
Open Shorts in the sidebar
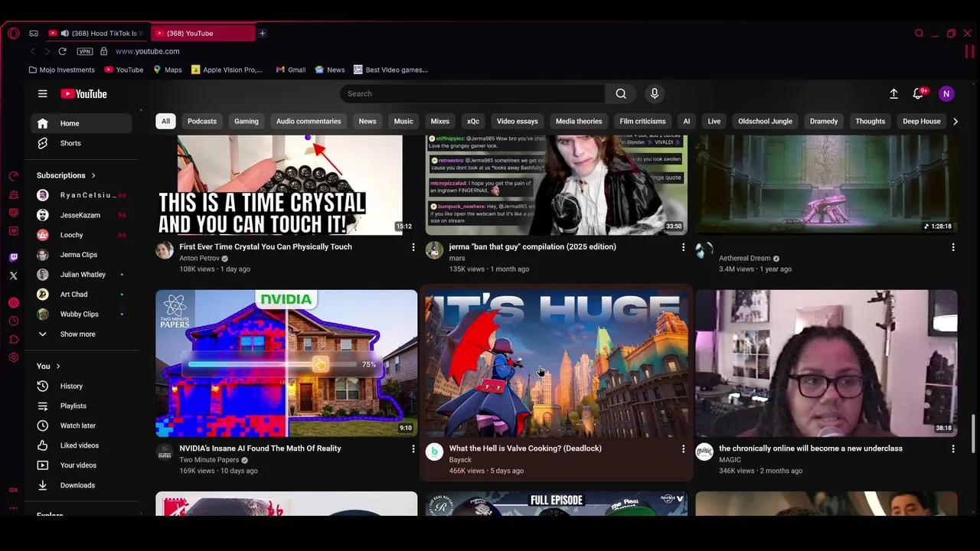tap(81, 143)
